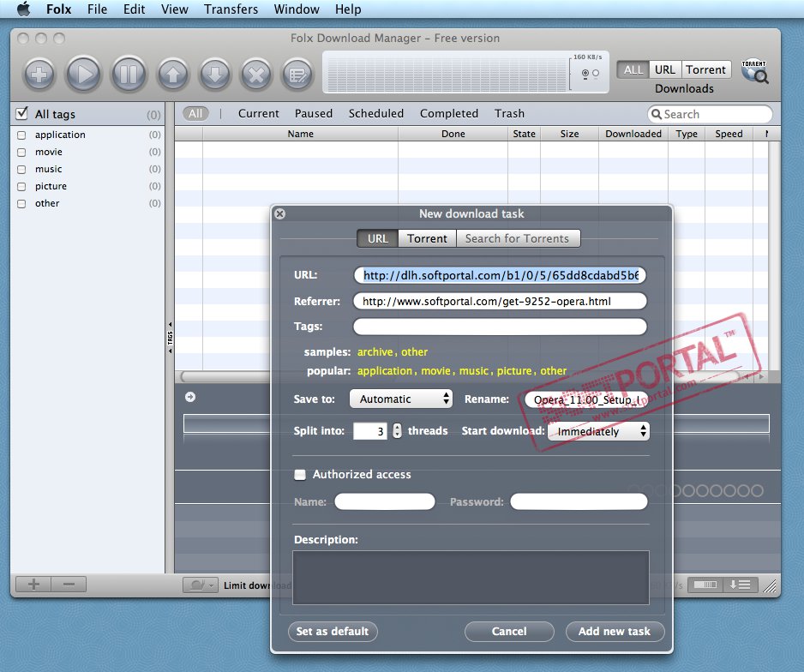Click the Rename filename field
This screenshot has height=672, width=804.
[586, 399]
